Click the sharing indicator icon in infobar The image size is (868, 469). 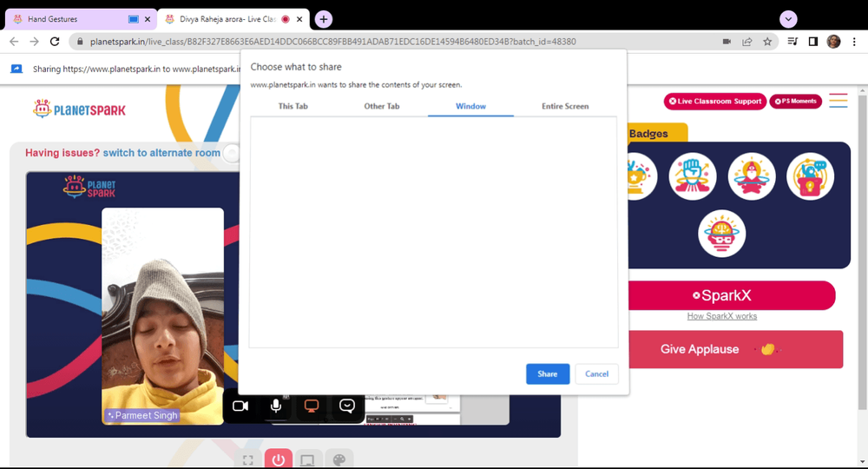16,69
